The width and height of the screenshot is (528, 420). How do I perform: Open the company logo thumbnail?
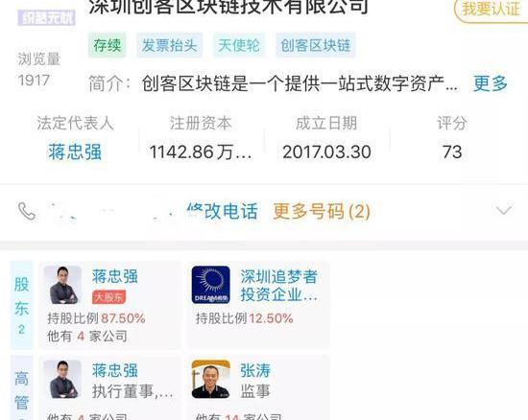(x=46, y=17)
